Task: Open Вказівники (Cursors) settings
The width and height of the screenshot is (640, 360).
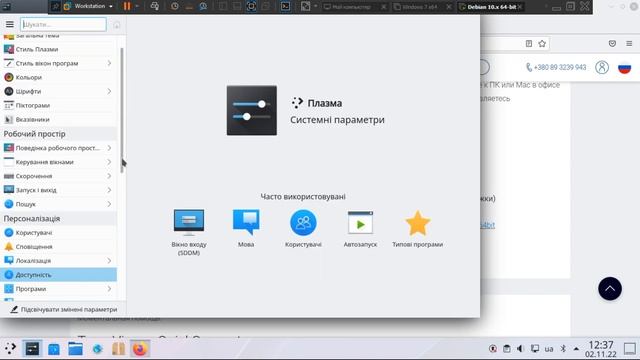Action: [x=58, y=120]
